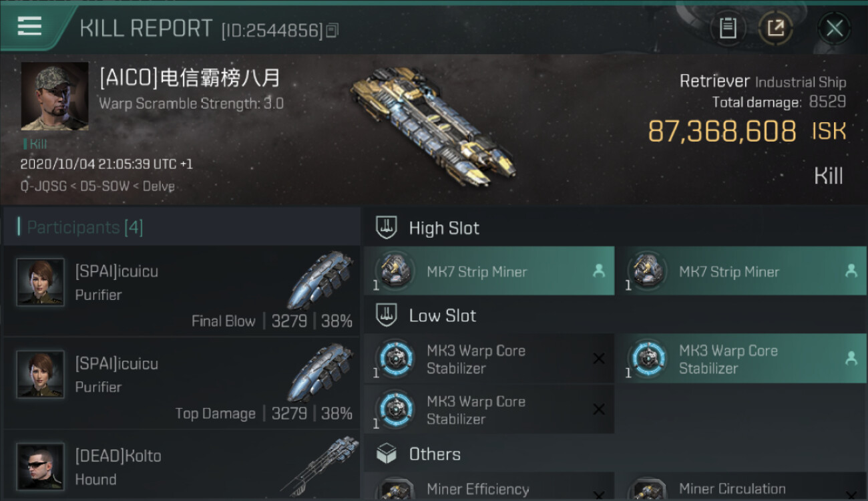Open the hamburger menu
The width and height of the screenshot is (868, 501).
click(x=29, y=27)
